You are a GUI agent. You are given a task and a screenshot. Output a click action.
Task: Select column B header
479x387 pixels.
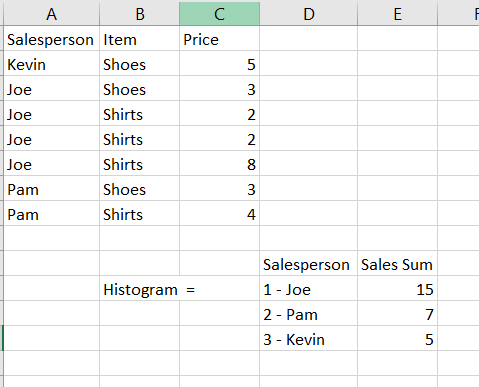[x=139, y=14]
